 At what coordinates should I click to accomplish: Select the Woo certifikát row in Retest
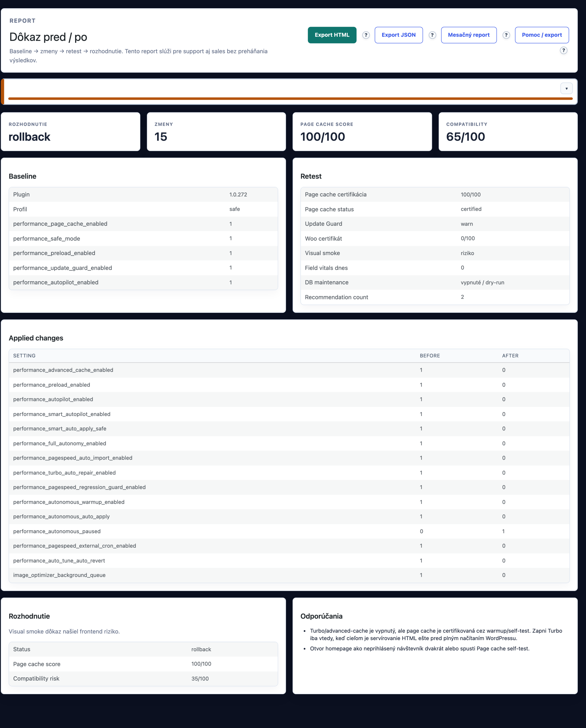pos(435,238)
